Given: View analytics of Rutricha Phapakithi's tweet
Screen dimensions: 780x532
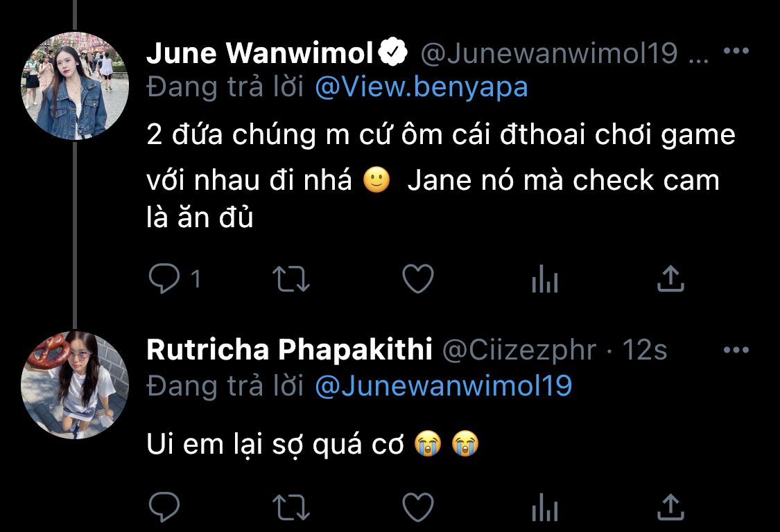Looking at the screenshot, I should (545, 507).
